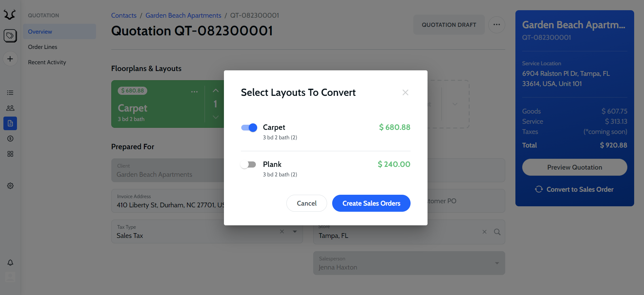Click the plus add icon in sidebar

point(10,59)
